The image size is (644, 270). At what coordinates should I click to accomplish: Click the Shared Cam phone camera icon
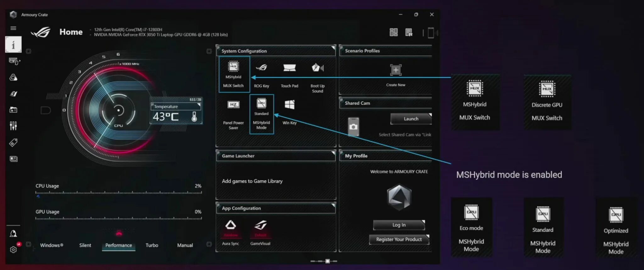[x=353, y=127]
